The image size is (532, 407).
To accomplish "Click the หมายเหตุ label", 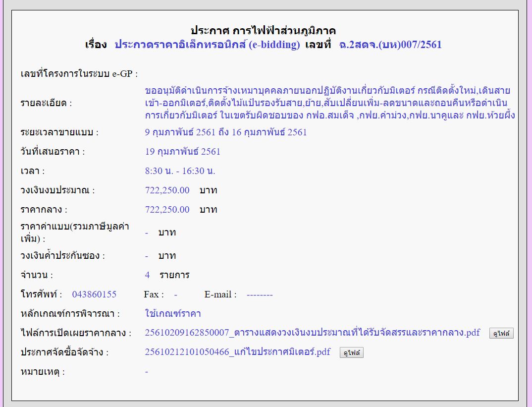I will tap(43, 372).
